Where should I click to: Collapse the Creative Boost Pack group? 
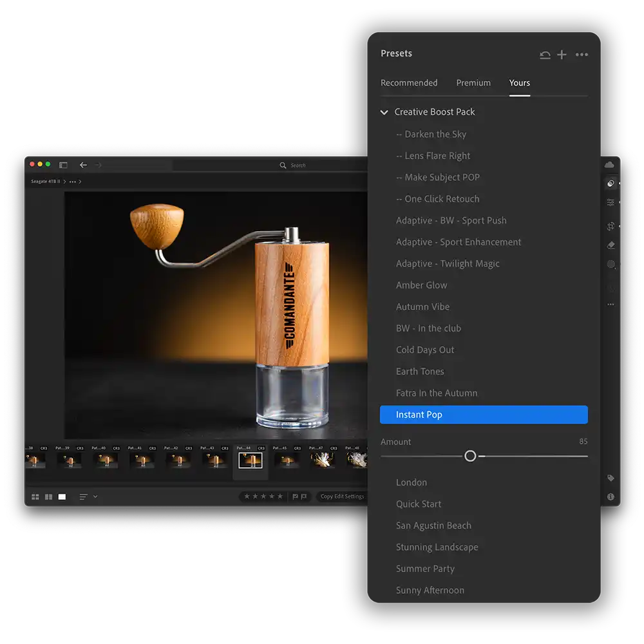[384, 112]
